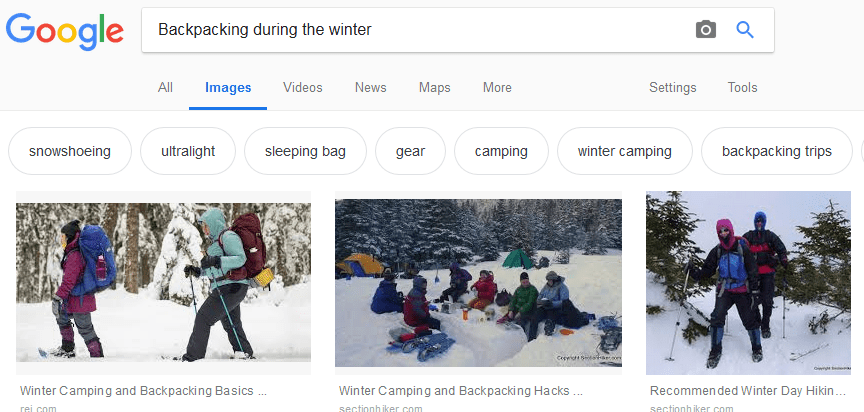Open the News tab
Viewport: 864px width, 412px height.
coord(370,88)
